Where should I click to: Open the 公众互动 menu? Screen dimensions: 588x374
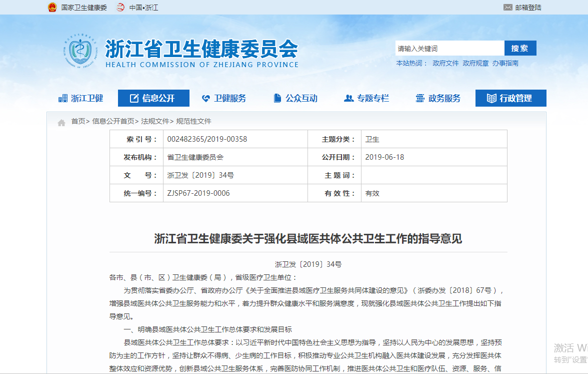click(296, 98)
